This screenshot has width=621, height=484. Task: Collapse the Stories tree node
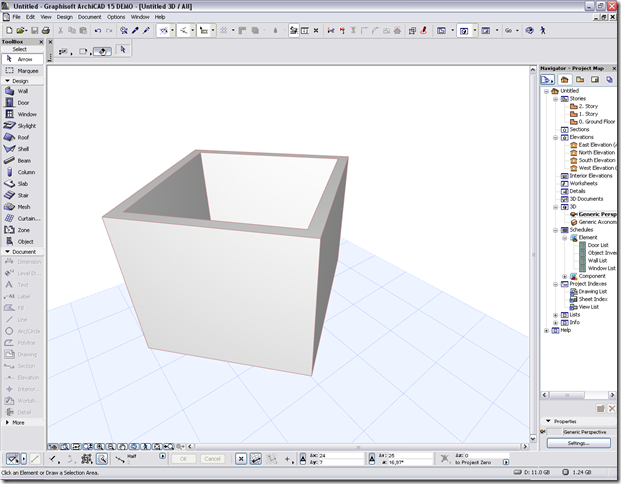pos(555,99)
